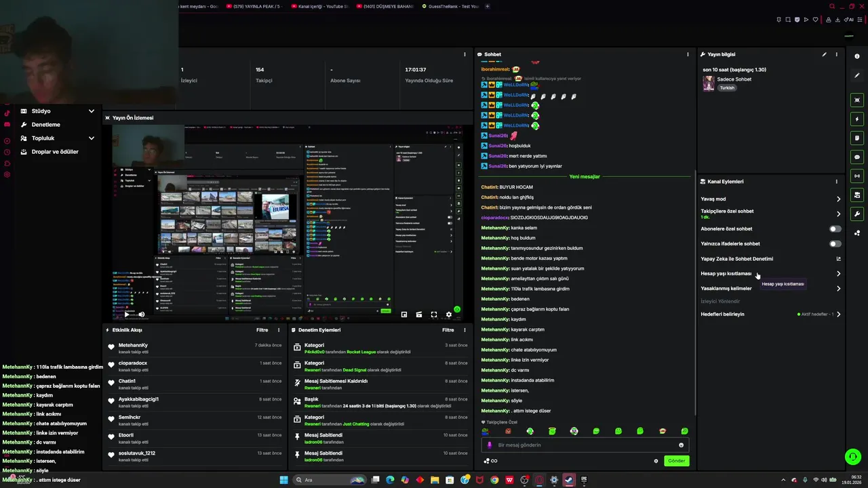Screen dimensions: 868x488
Task: Focus the Bir mesaj gönderin chat input
Action: pos(585,445)
